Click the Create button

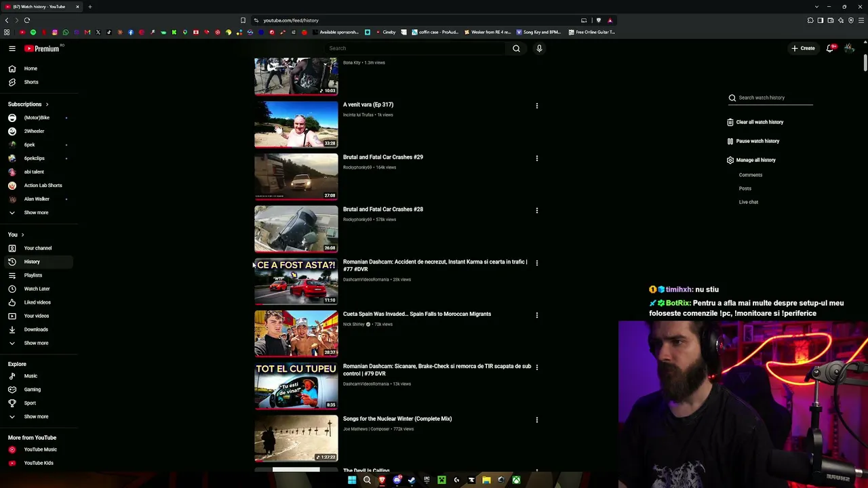(802, 48)
